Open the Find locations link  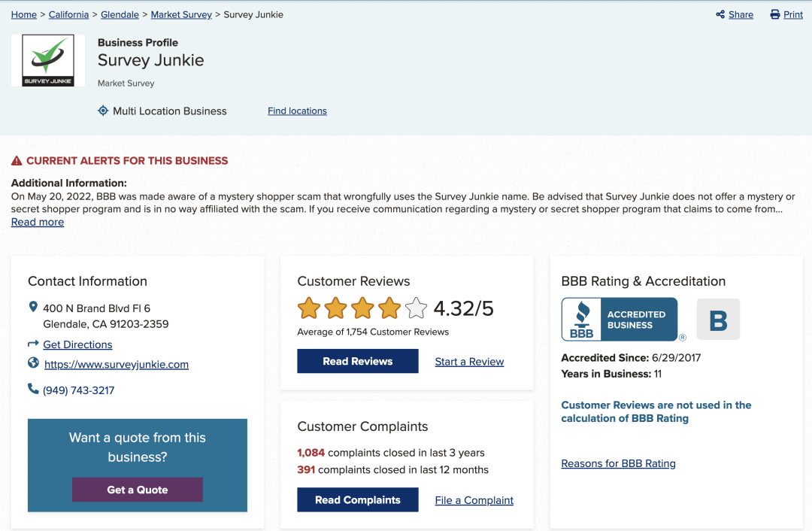click(x=297, y=111)
